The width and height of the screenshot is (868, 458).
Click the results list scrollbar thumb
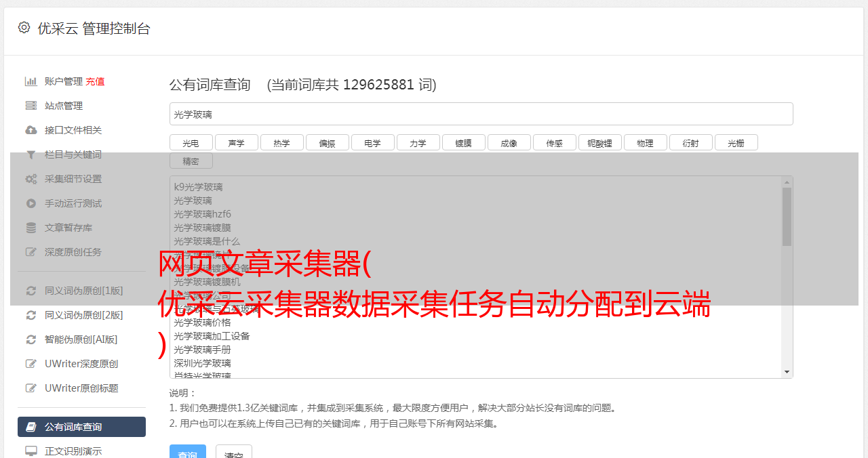click(x=787, y=217)
